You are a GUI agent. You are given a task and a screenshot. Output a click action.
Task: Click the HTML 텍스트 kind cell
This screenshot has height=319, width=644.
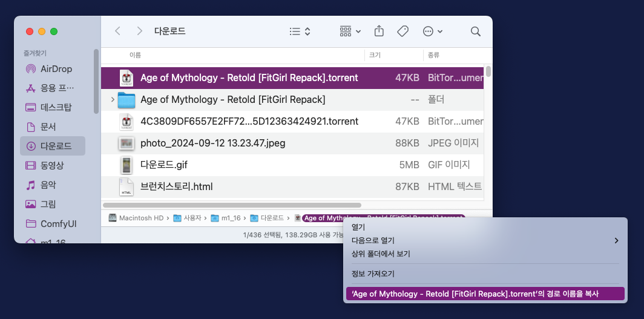click(x=455, y=187)
